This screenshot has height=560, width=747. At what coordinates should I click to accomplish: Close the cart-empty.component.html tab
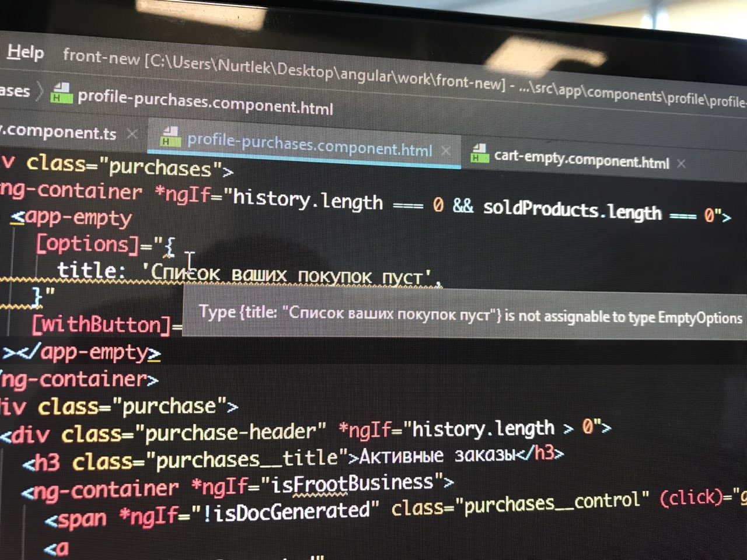(681, 163)
